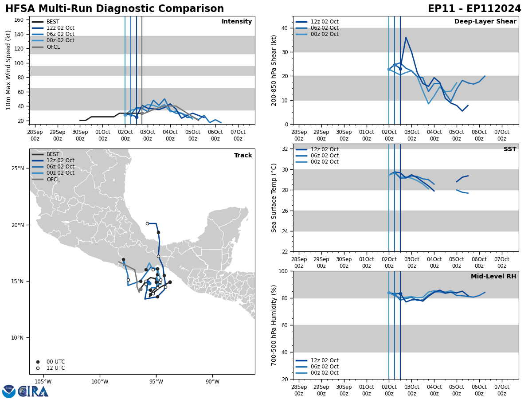532x399 pixels.
Task: Click the 12 UTC open circle legend marker
Action: point(38,368)
